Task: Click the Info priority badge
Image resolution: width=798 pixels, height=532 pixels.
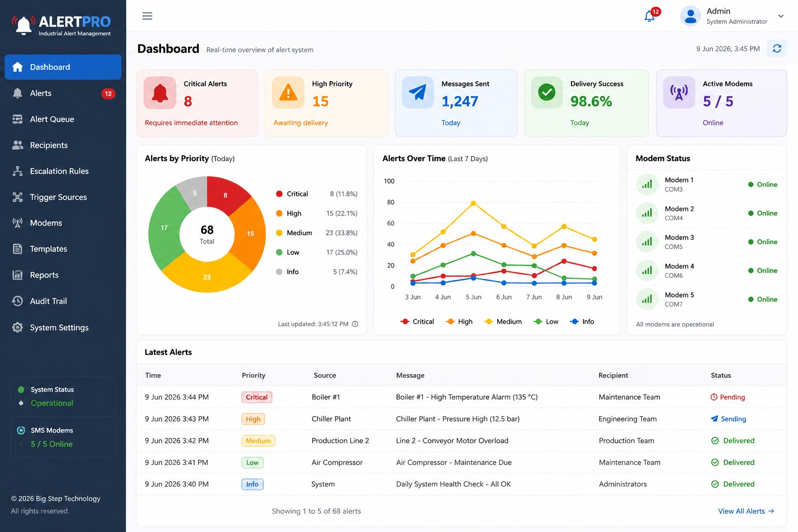Action: (252, 485)
